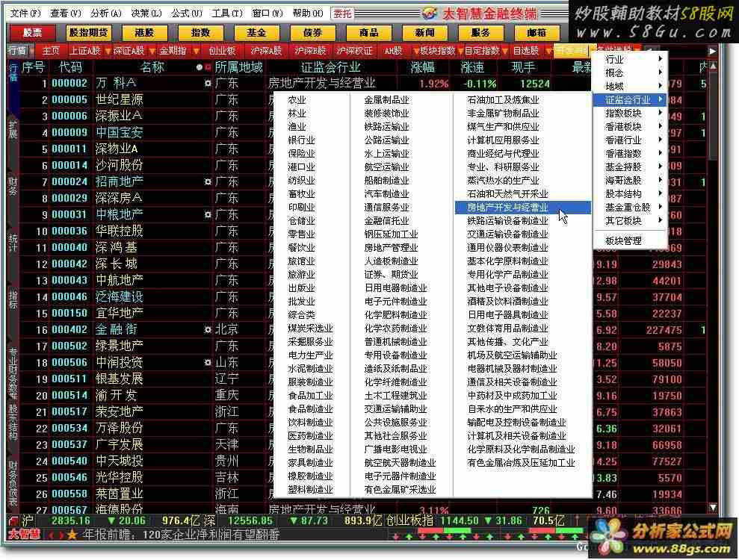Click scroll-down arrow of the stock list

[714, 508]
